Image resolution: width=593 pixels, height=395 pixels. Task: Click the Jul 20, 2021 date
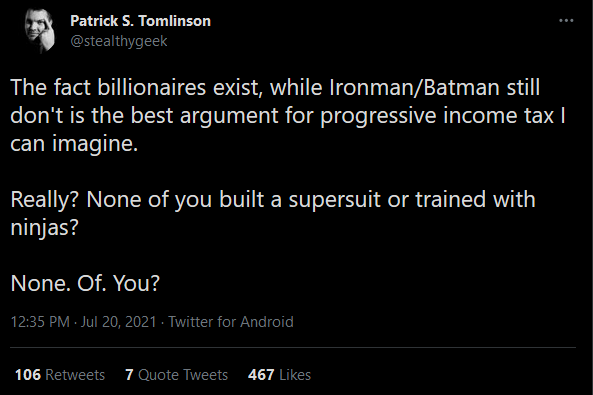coord(118,322)
